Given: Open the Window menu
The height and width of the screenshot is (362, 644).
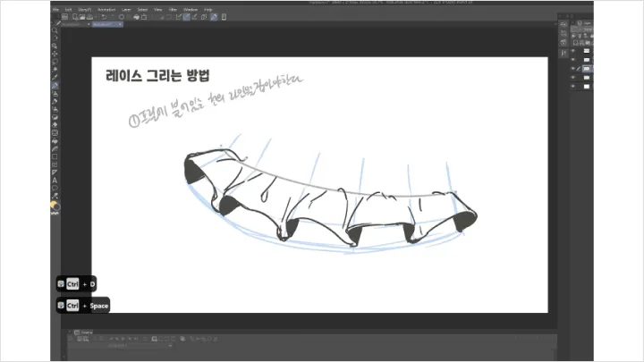Looking at the screenshot, I should click(191, 10).
